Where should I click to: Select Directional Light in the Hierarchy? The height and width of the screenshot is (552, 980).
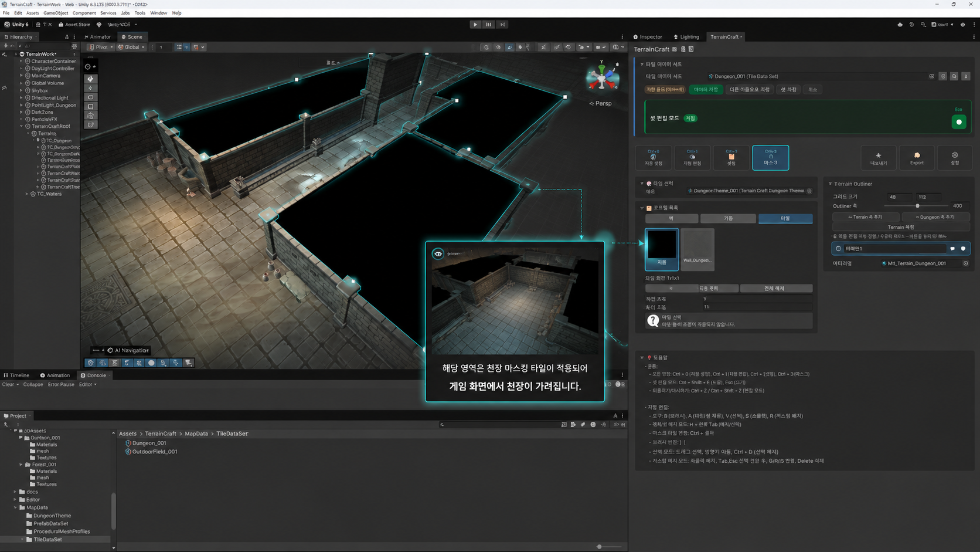tap(50, 98)
